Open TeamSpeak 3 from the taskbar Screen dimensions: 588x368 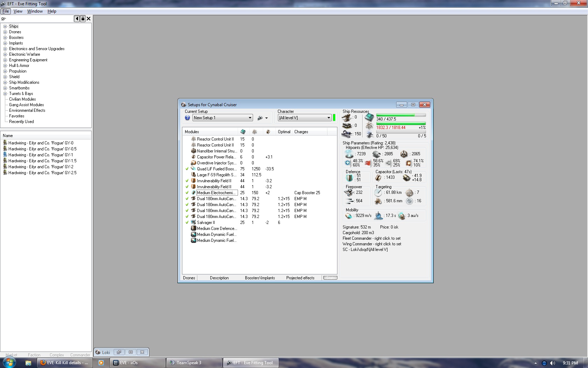click(x=194, y=363)
